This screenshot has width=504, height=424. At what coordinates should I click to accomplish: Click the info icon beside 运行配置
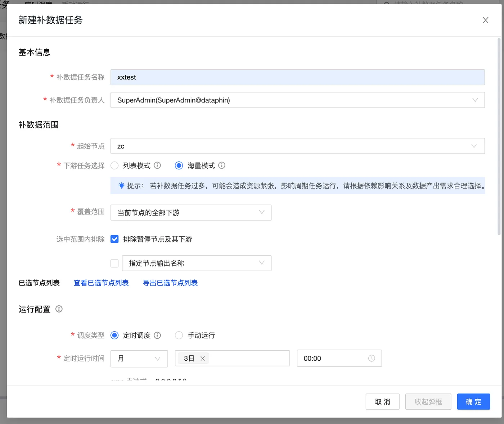pyautogui.click(x=59, y=309)
